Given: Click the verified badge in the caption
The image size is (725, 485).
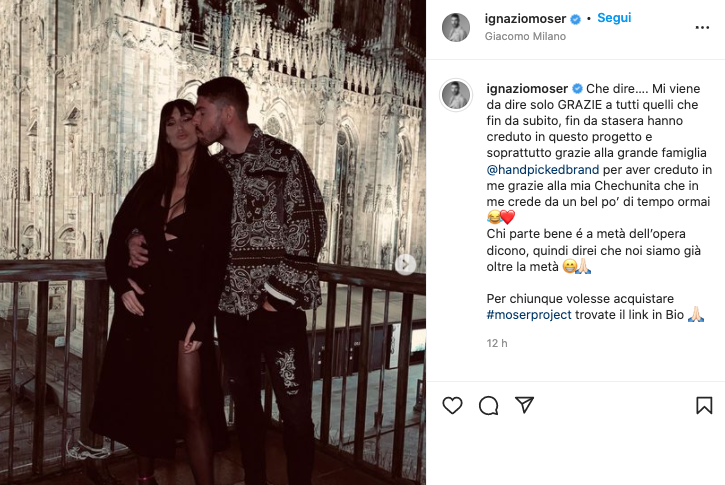Looking at the screenshot, I should 578,89.
